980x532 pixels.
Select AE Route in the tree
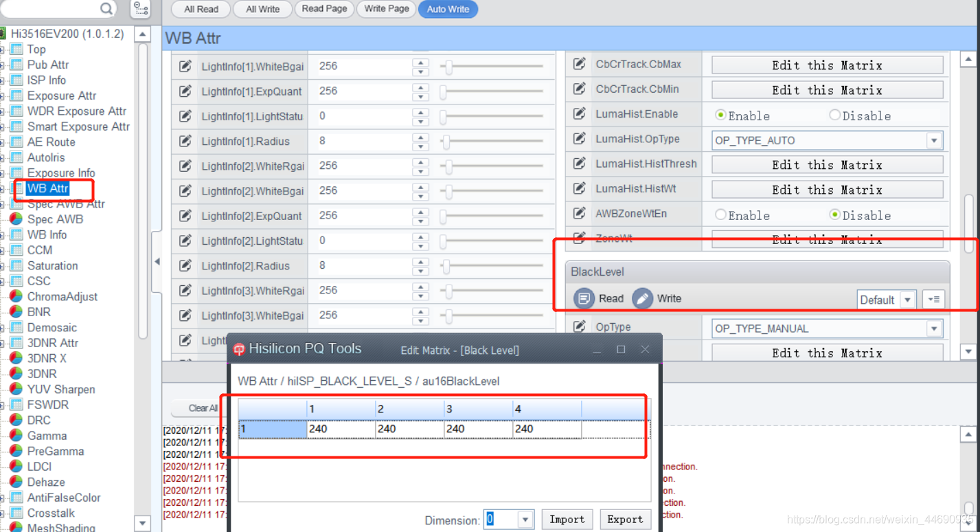point(52,142)
